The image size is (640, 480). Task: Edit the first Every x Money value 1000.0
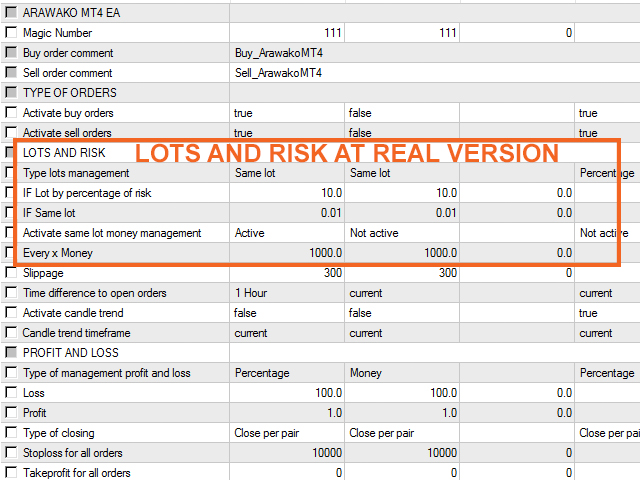(325, 253)
